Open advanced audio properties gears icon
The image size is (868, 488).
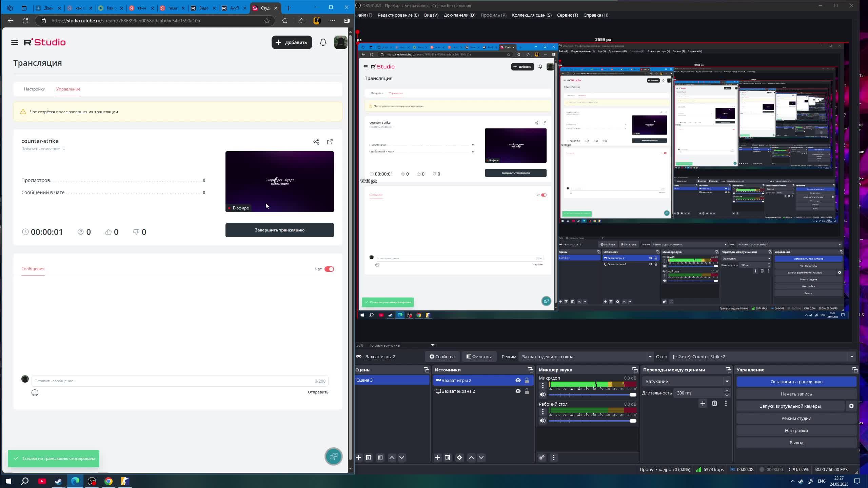tap(542, 457)
